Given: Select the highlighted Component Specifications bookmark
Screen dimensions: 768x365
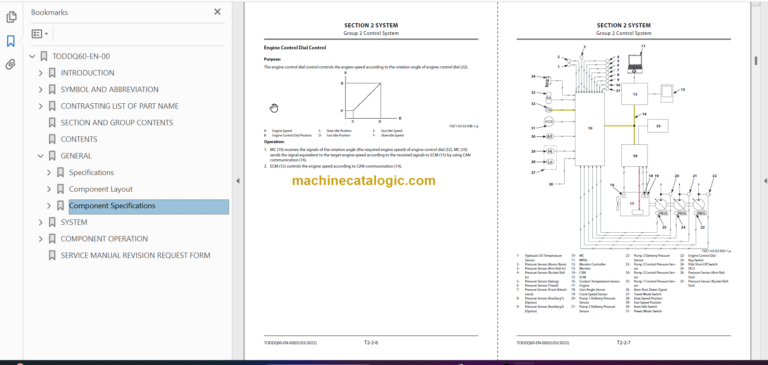Looking at the screenshot, I should [x=148, y=206].
